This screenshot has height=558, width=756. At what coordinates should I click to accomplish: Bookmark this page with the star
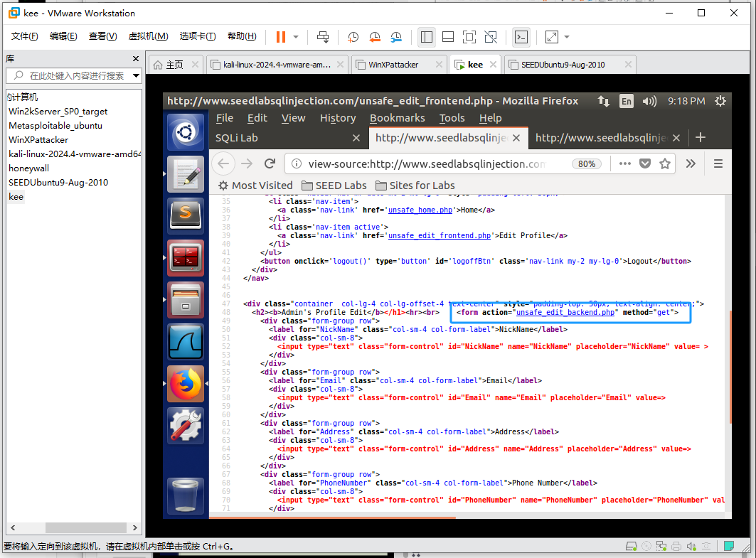tap(665, 163)
